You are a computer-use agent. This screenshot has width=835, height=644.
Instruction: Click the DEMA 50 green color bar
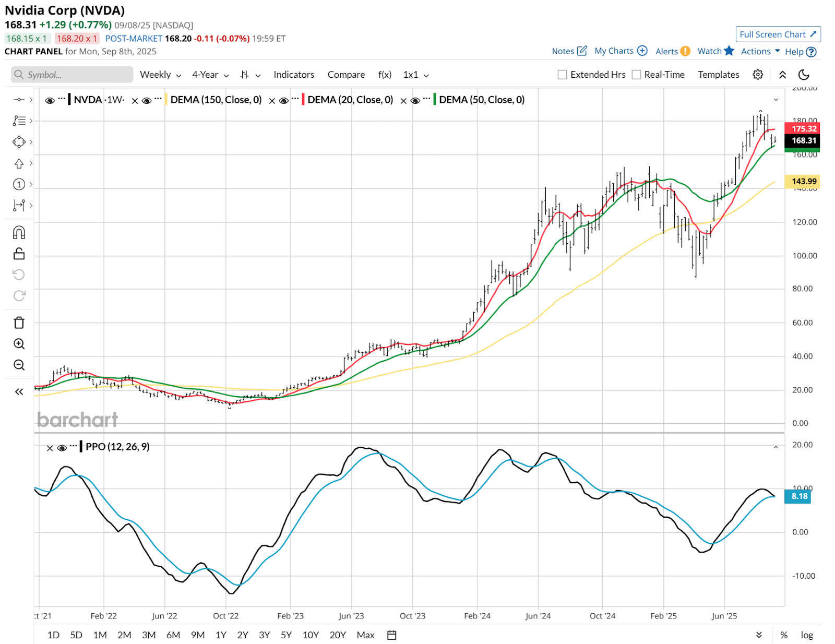(x=435, y=100)
